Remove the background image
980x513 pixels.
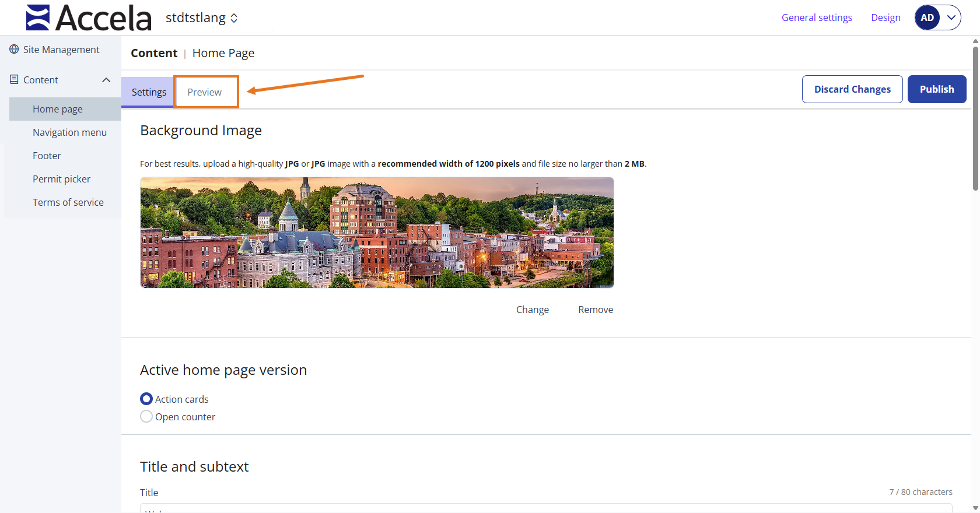click(595, 310)
